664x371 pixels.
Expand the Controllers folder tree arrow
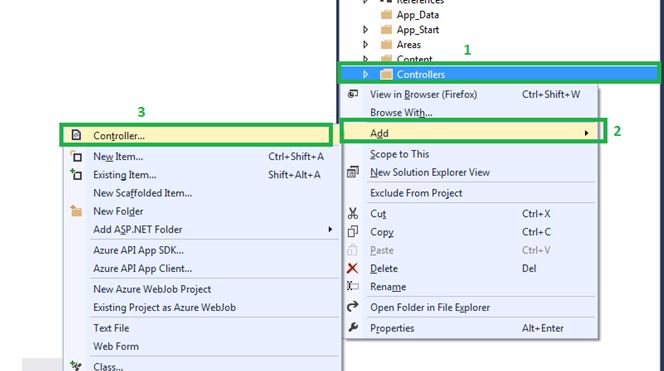coord(365,74)
